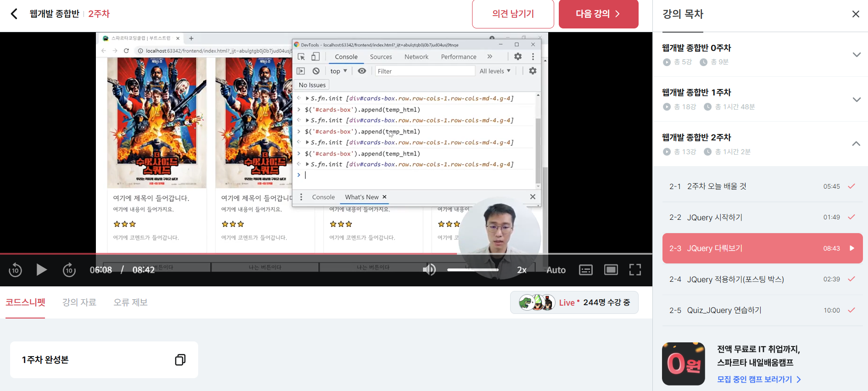Toggle theater mode icon
Image resolution: width=868 pixels, height=391 pixels.
click(x=611, y=270)
